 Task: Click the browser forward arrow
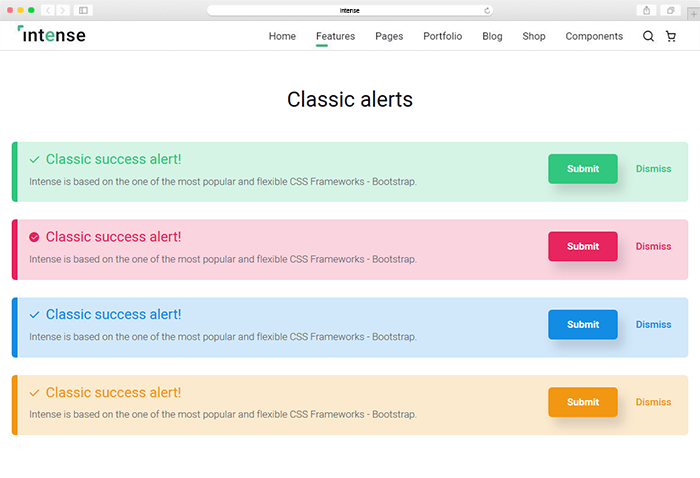[62, 10]
